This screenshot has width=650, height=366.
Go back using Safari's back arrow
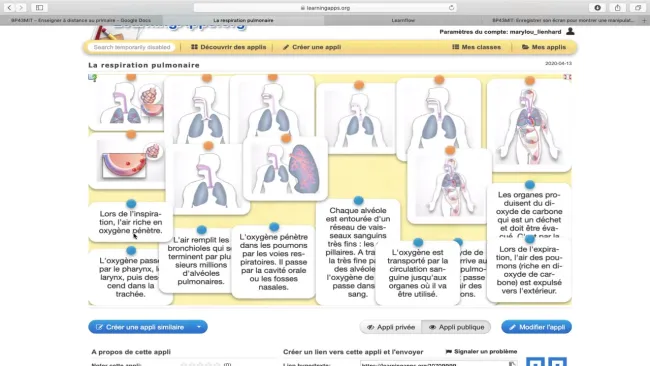9,7
